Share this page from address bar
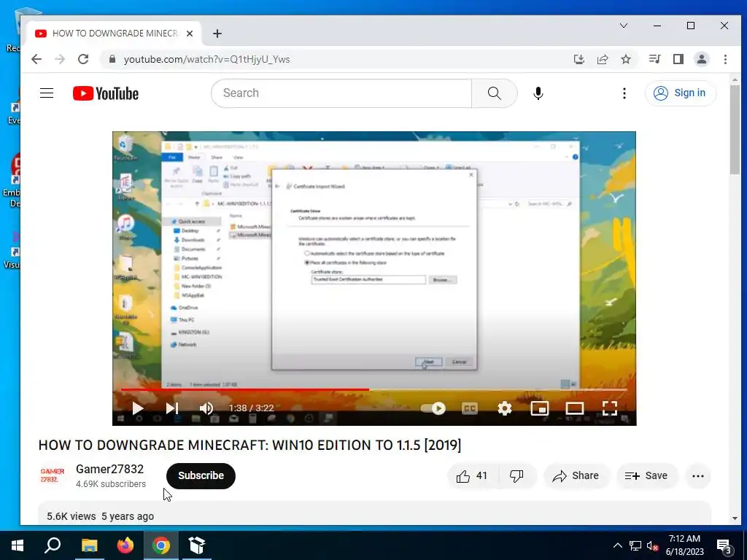Viewport: 747px width, 560px height. click(x=603, y=59)
